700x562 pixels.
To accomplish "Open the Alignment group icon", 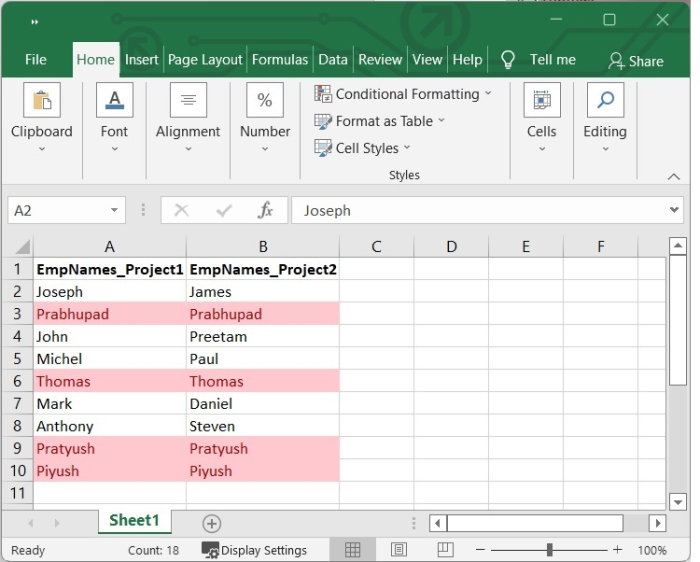I will point(188,101).
